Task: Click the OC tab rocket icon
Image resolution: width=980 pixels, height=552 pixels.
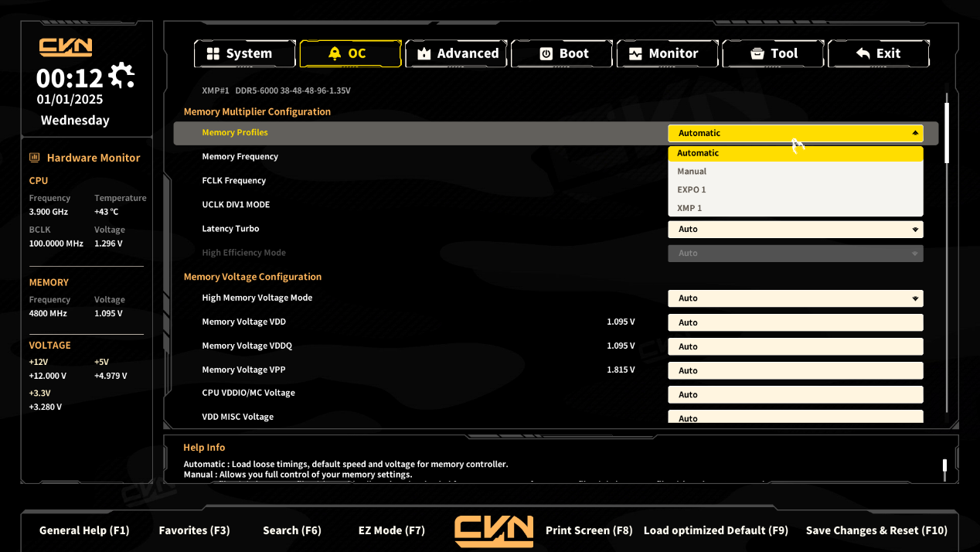Action: (334, 53)
